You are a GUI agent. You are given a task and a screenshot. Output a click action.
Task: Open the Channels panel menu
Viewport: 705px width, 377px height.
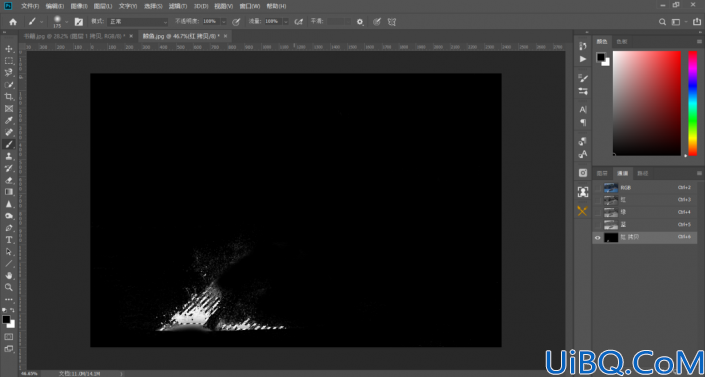[x=699, y=173]
